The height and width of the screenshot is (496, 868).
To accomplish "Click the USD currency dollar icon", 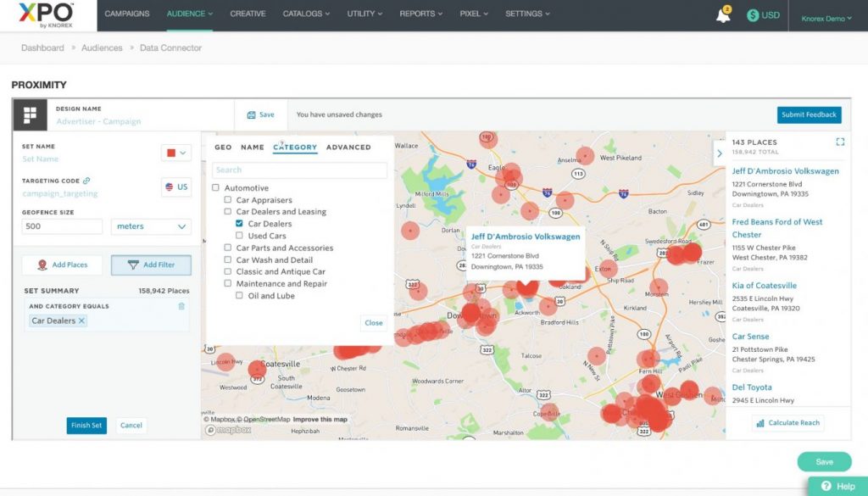I will click(x=753, y=15).
